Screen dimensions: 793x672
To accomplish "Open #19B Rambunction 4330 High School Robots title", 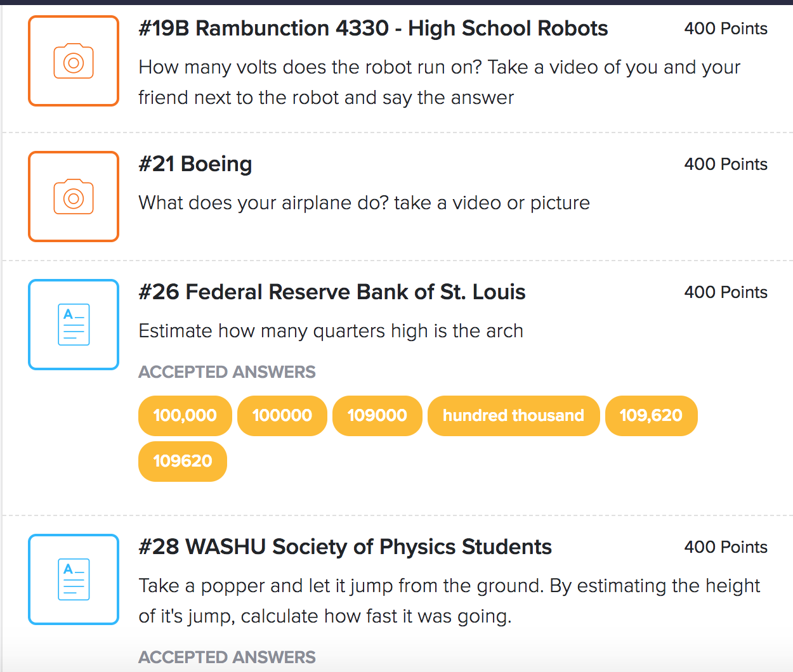I will [373, 29].
